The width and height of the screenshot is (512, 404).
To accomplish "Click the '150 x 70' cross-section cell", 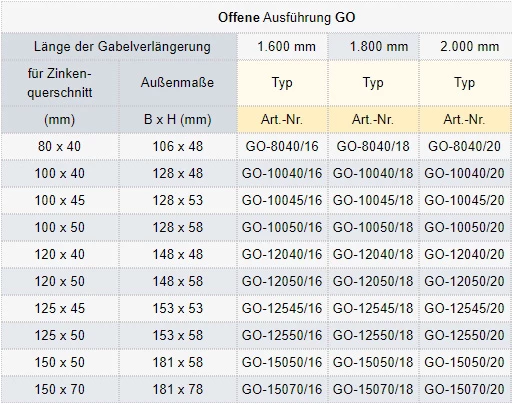I will (60, 389).
